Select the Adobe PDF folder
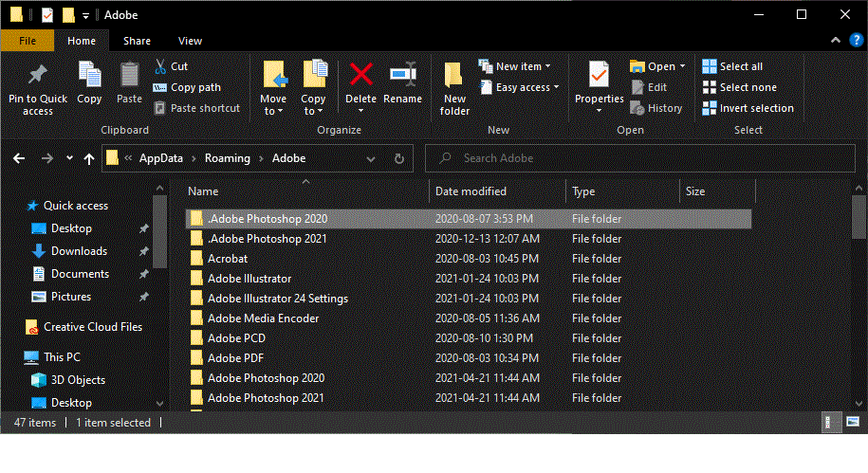868x473 pixels. coord(469,358)
